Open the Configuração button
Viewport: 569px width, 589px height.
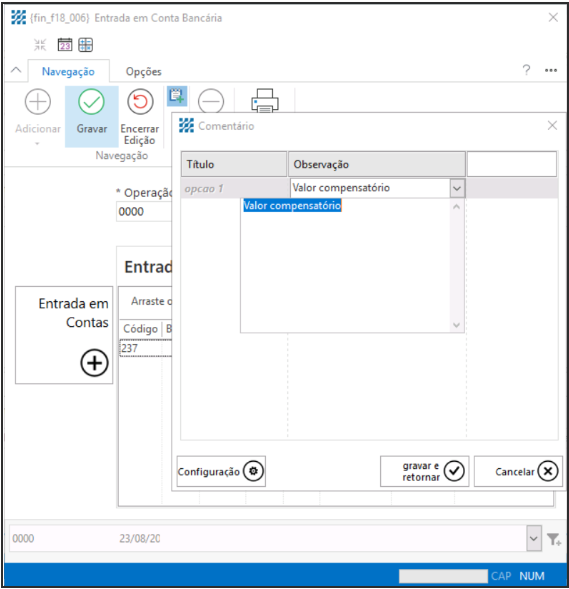pos(221,471)
